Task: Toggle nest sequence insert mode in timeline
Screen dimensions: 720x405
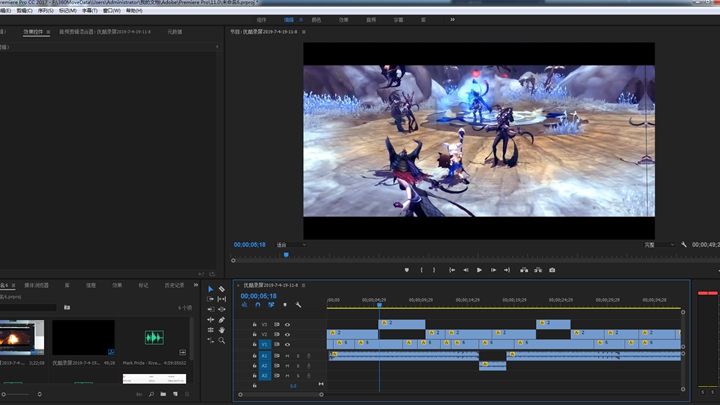Action: point(244,305)
